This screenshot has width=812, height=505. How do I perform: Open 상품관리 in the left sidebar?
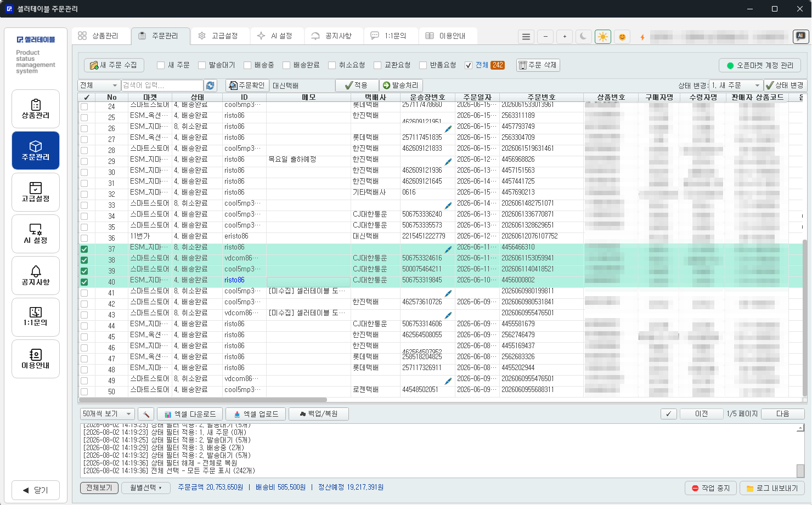(x=36, y=109)
